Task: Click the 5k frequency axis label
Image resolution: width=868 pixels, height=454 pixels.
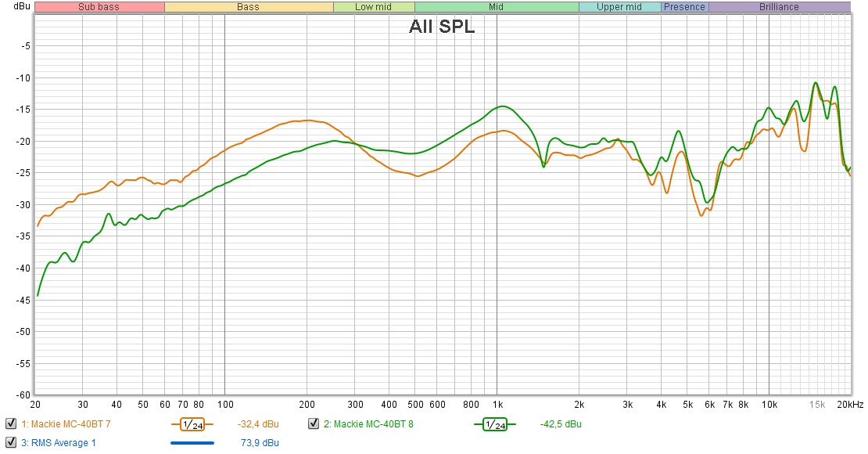Action: point(687,405)
